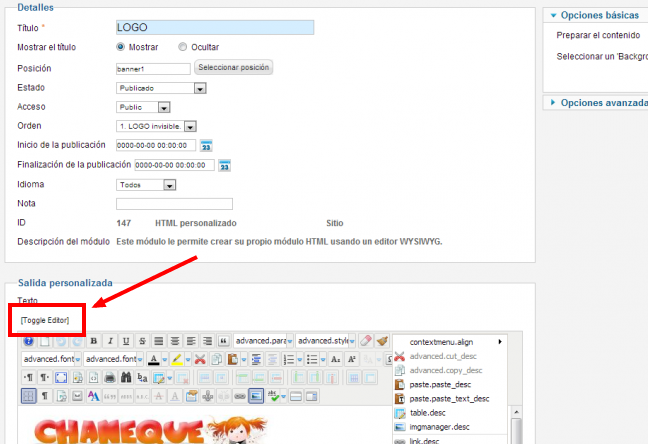Justify text with the align full icon

(x=158, y=341)
